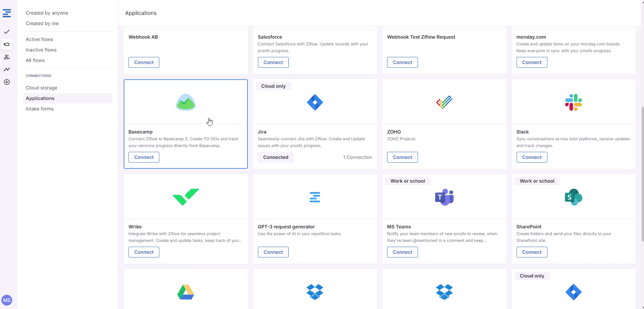
Task: Select Intake forms in sidebar
Action: coord(40,109)
